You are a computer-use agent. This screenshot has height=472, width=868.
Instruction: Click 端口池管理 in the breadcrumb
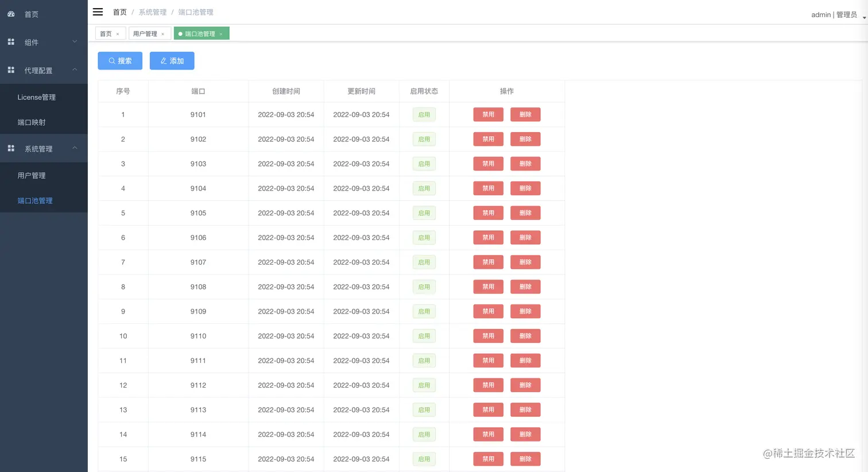click(196, 12)
